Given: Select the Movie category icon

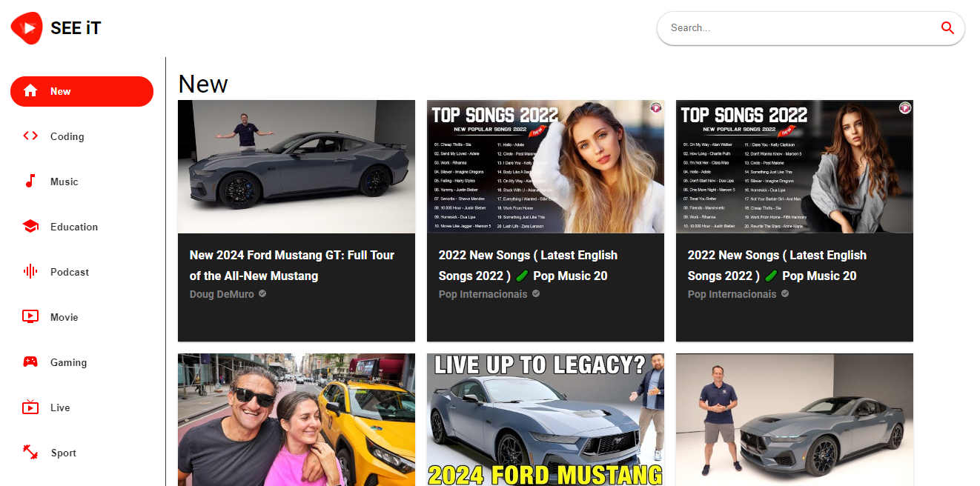Looking at the screenshot, I should [30, 316].
